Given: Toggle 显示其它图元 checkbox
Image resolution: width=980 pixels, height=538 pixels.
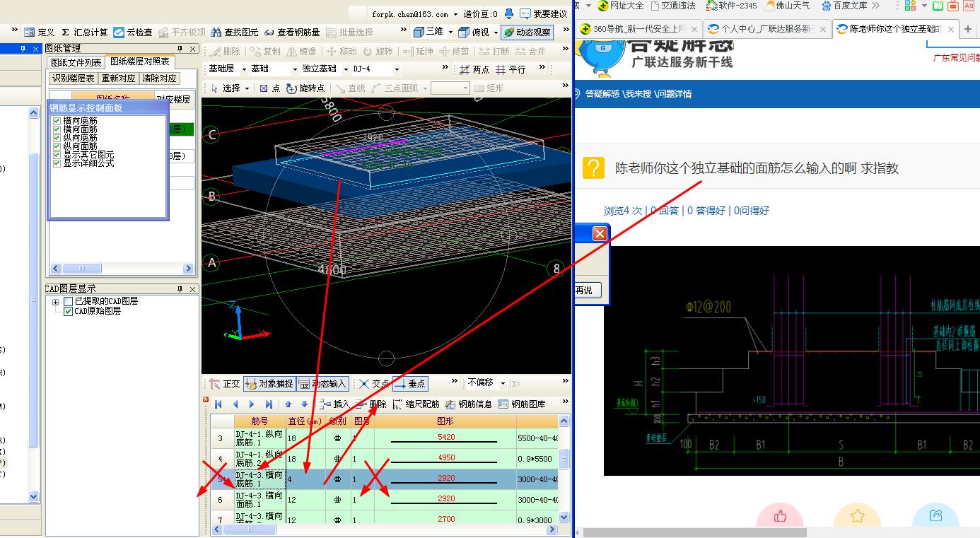Looking at the screenshot, I should pos(57,155).
